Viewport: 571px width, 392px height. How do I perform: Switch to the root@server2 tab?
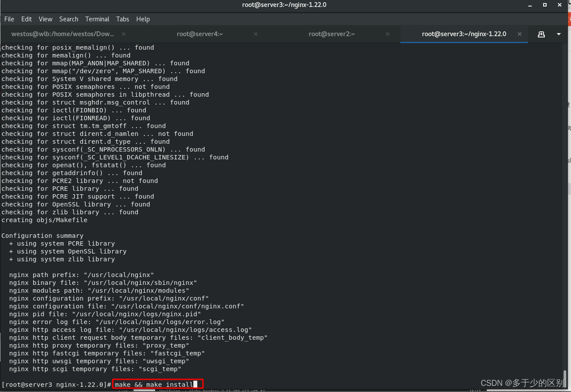coord(331,34)
